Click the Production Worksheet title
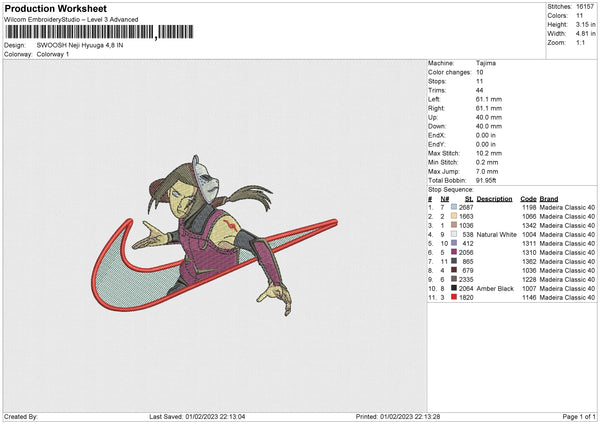Viewport: 600px width, 424px height. coord(55,8)
